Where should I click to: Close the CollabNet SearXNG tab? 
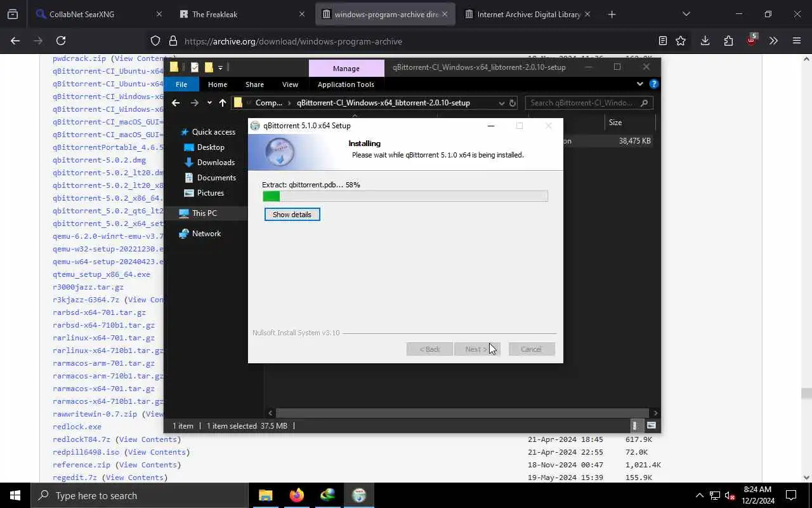coord(159,14)
